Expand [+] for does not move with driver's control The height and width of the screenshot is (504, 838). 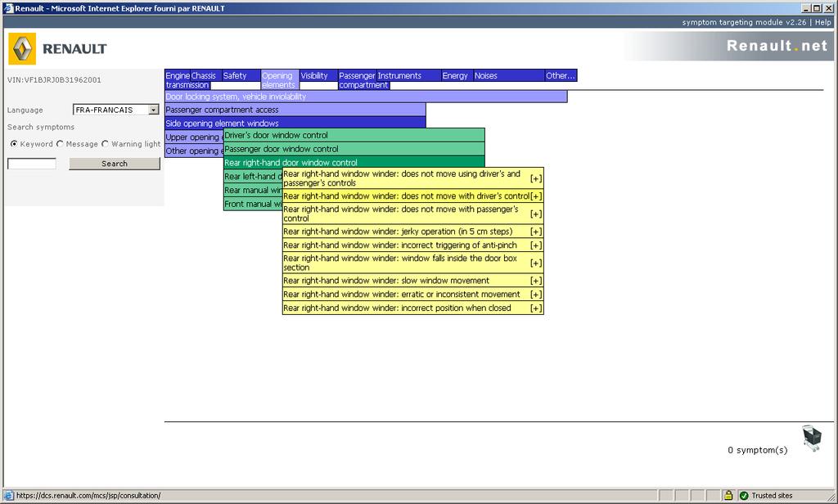click(x=536, y=196)
